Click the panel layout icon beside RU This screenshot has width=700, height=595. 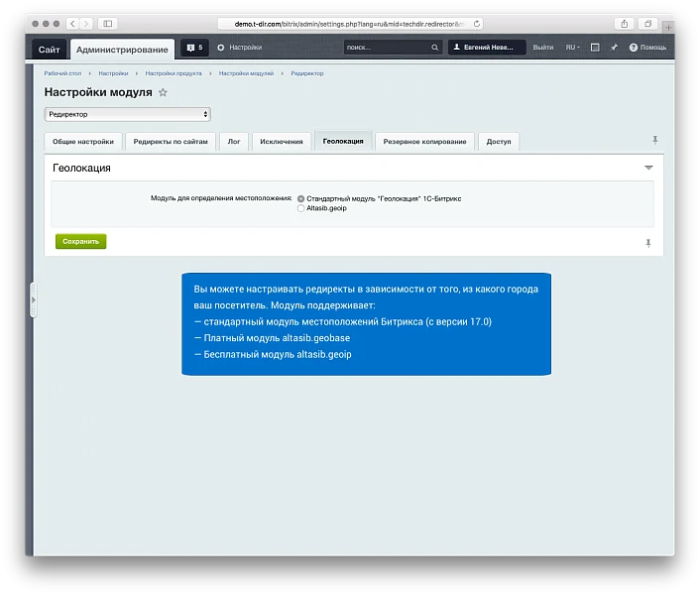(x=595, y=48)
